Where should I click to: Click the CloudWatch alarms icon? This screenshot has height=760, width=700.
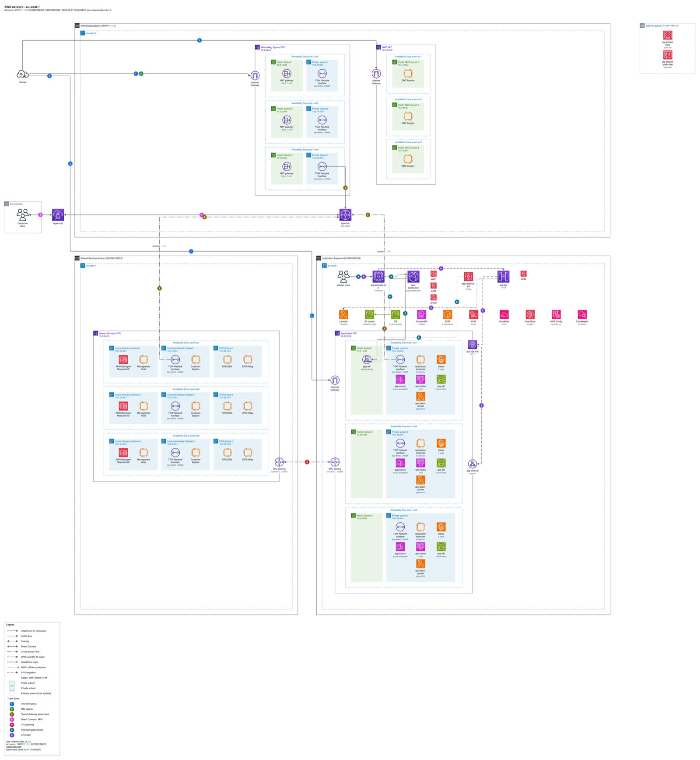click(x=582, y=315)
